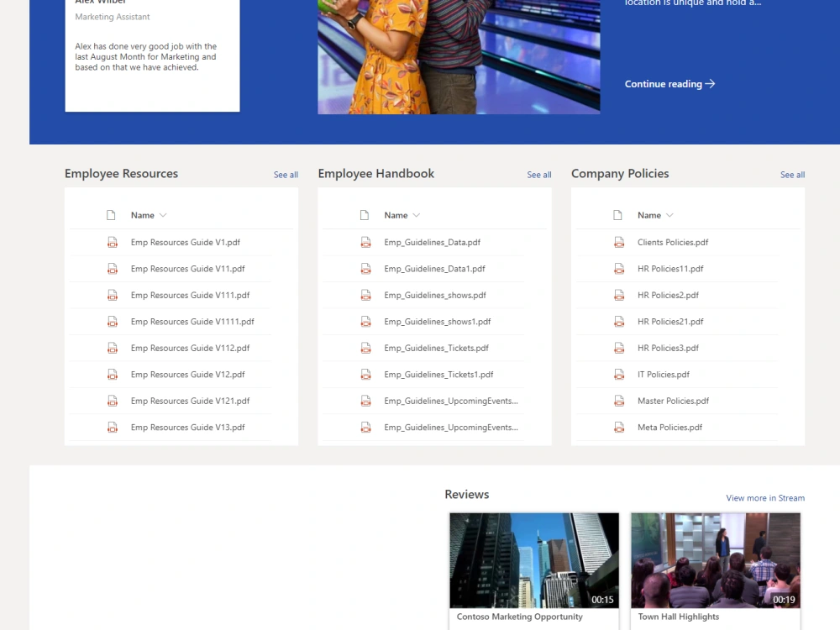Image resolution: width=840 pixels, height=630 pixels.
Task: Open Emp Resources Guide V111.pdf
Action: click(x=190, y=295)
